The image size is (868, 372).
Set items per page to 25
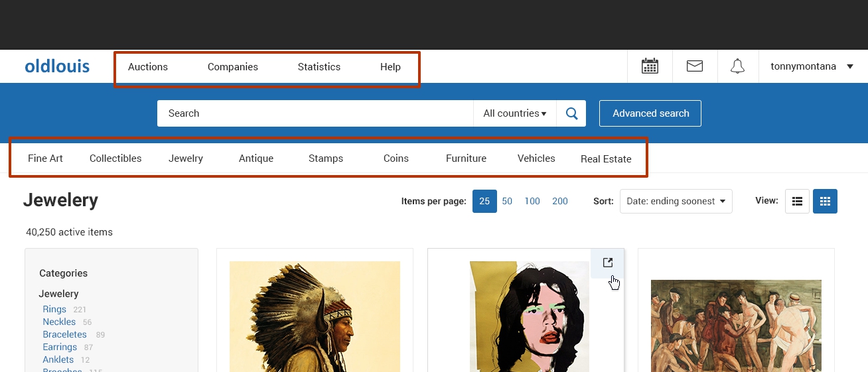[x=484, y=202]
